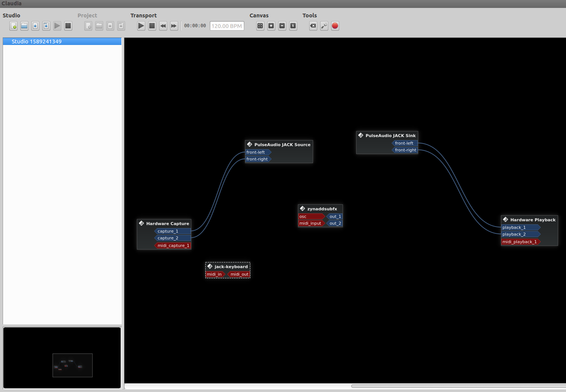Zoom out on the canvas
566x392 pixels.
[x=282, y=26]
